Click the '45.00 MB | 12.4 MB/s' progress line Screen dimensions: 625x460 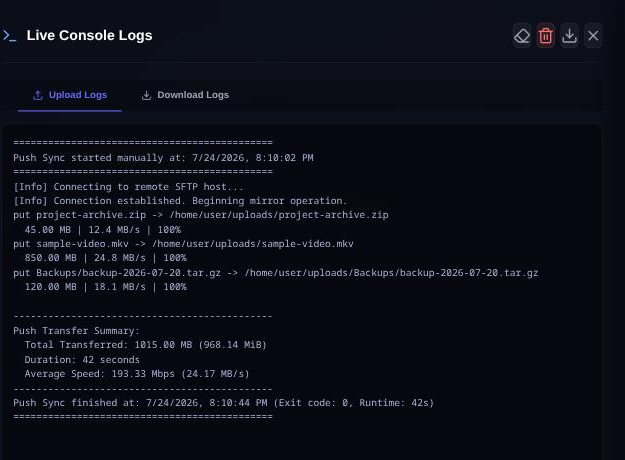click(103, 230)
